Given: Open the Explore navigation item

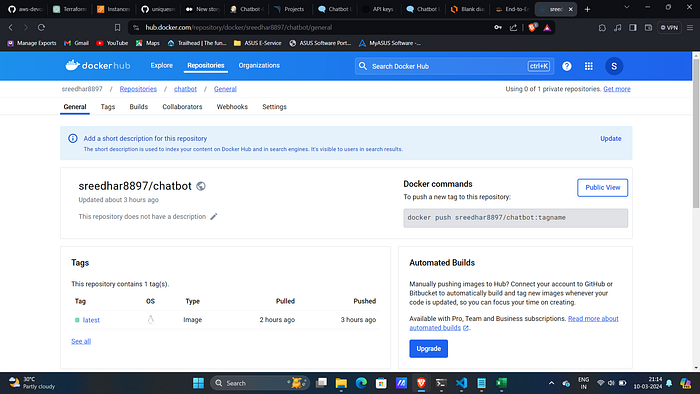Looking at the screenshot, I should click(162, 65).
